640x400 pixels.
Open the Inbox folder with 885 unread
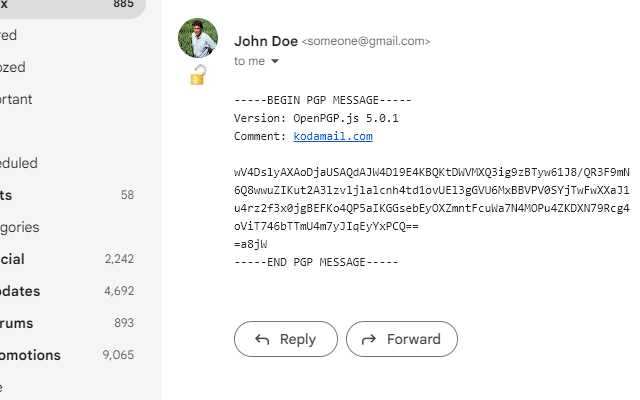click(x=60, y=4)
